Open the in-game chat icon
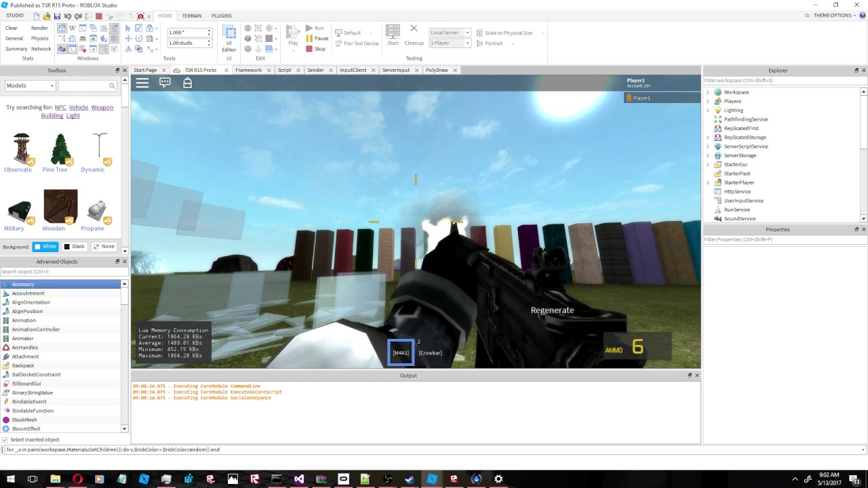This screenshot has height=488, width=868. pyautogui.click(x=165, y=83)
